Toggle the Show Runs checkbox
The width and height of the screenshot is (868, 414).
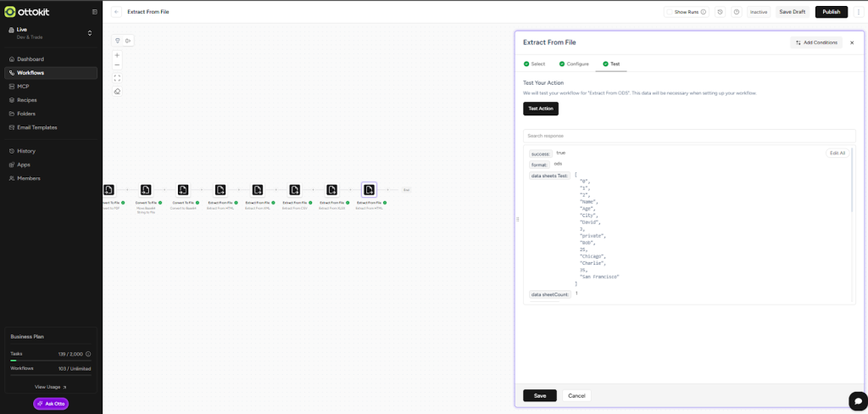point(670,12)
